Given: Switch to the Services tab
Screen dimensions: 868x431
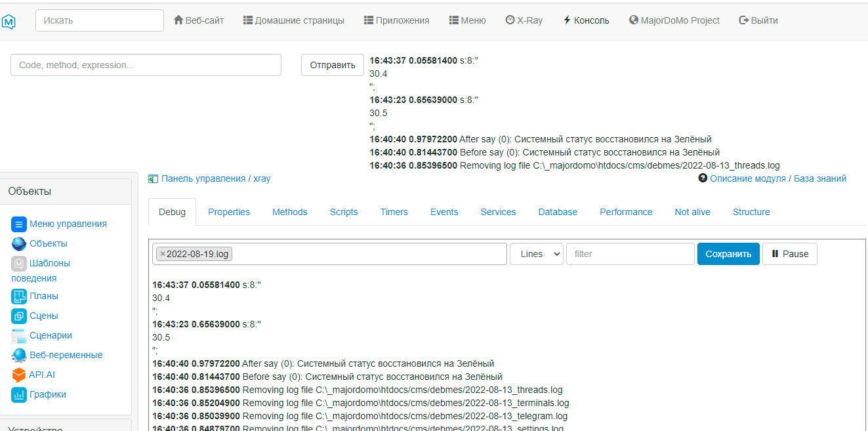Looking at the screenshot, I should click(x=498, y=212).
